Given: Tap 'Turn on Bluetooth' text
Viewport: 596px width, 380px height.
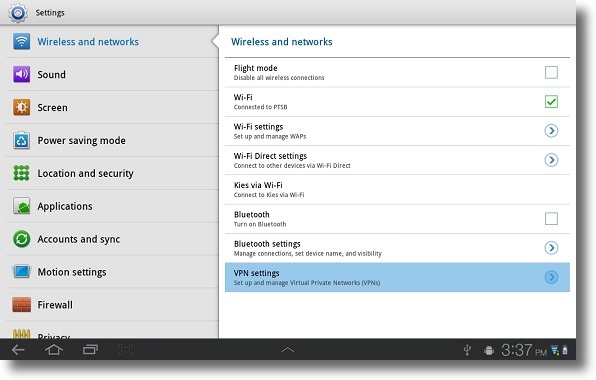Looking at the screenshot, I should 260,224.
